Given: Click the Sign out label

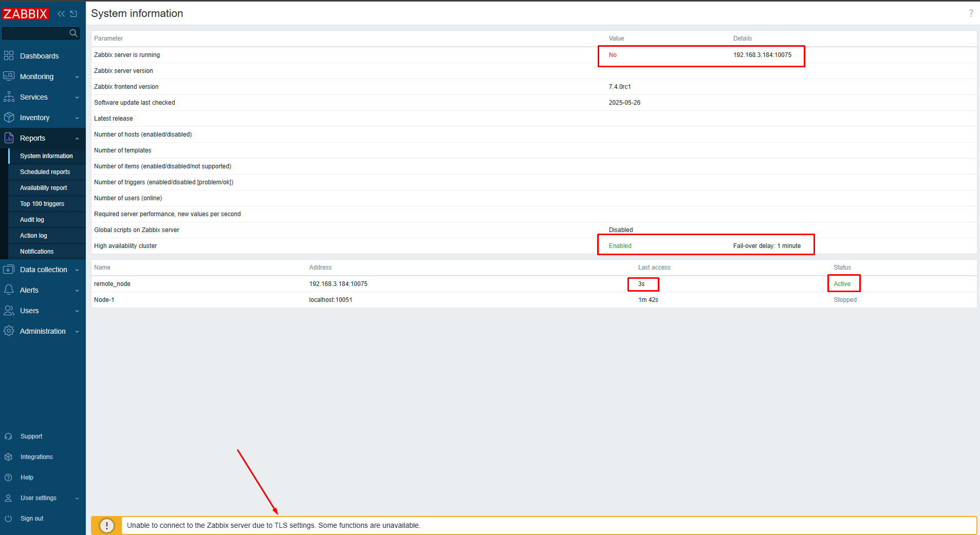Looking at the screenshot, I should [x=32, y=519].
